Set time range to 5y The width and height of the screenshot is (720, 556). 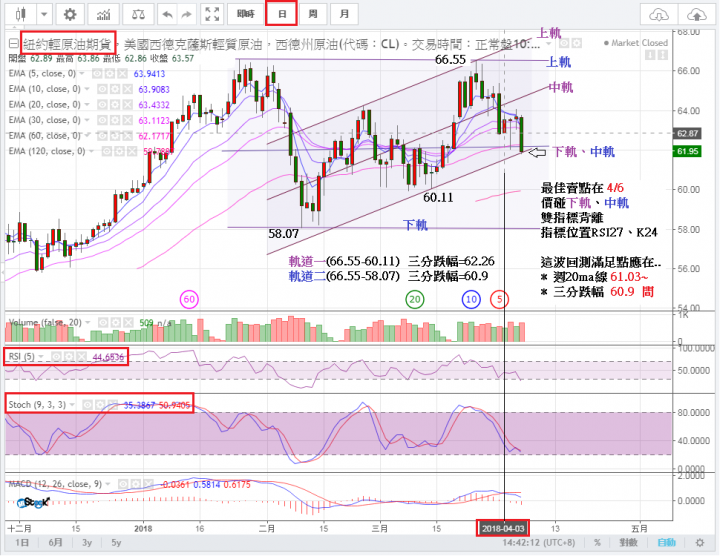tap(116, 543)
